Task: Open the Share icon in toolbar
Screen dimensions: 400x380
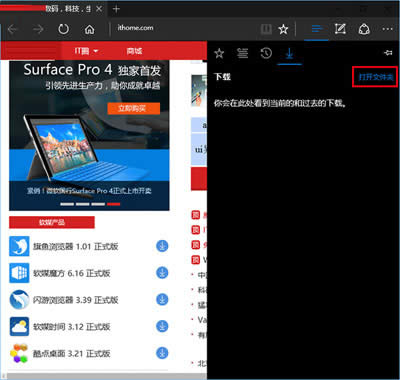Action: [x=364, y=29]
